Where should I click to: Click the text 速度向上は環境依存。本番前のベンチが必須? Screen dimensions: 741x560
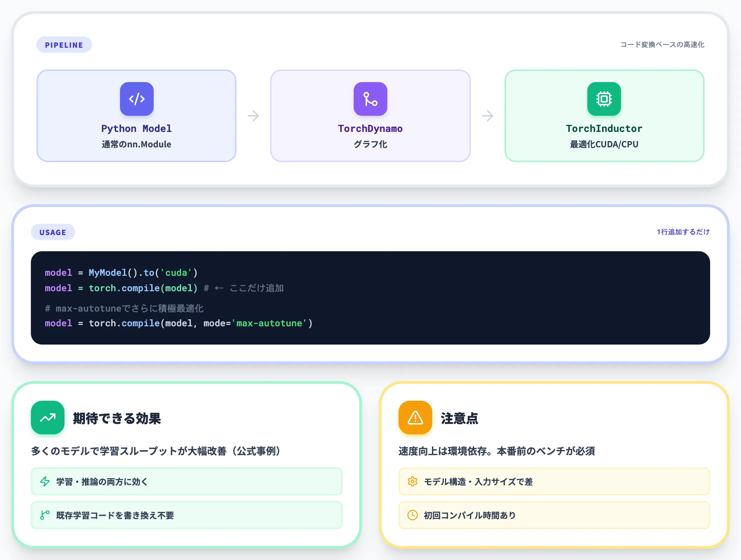click(497, 451)
